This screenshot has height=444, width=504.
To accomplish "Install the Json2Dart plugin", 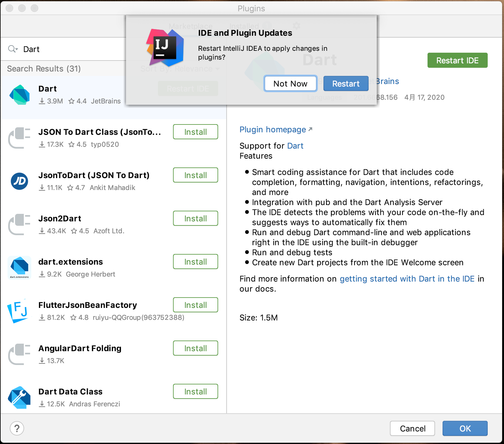I will [196, 218].
